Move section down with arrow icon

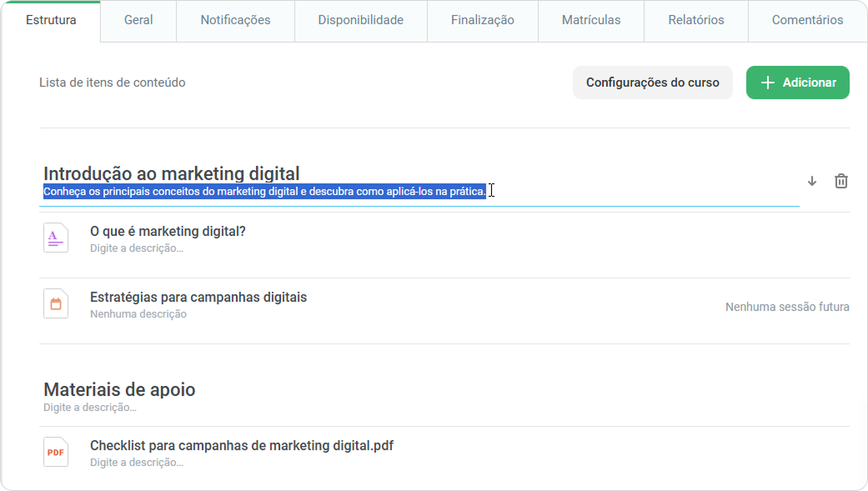pyautogui.click(x=812, y=181)
